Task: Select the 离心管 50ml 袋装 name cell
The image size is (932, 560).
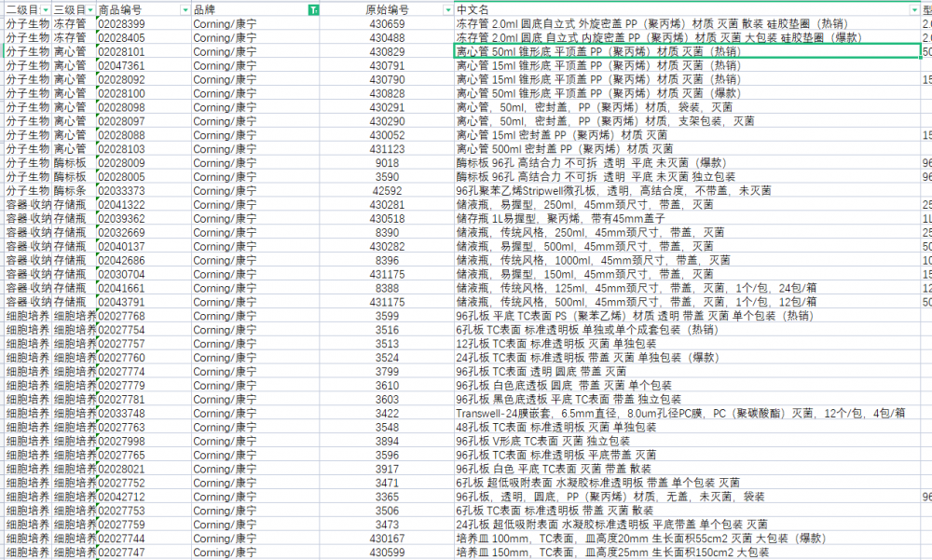Action: (688, 107)
